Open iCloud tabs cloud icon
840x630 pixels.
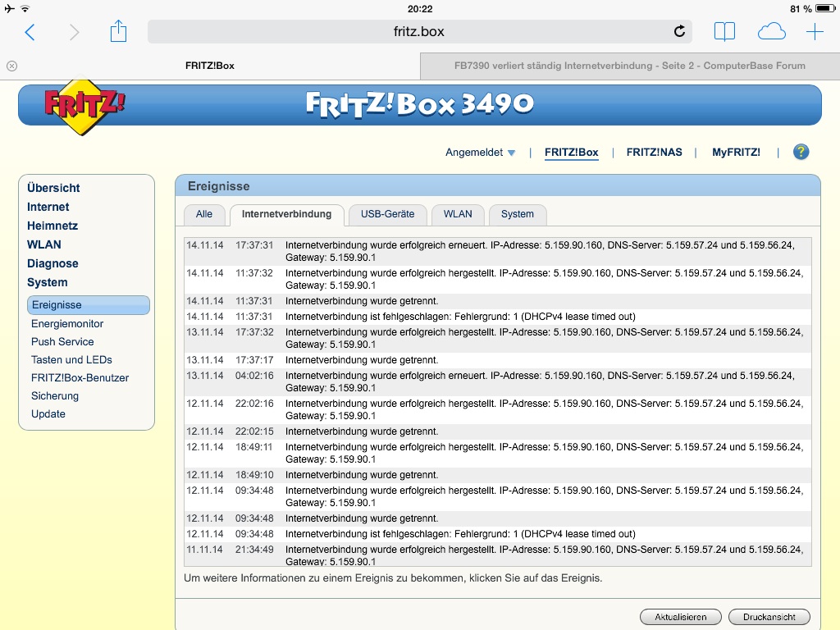click(x=771, y=32)
